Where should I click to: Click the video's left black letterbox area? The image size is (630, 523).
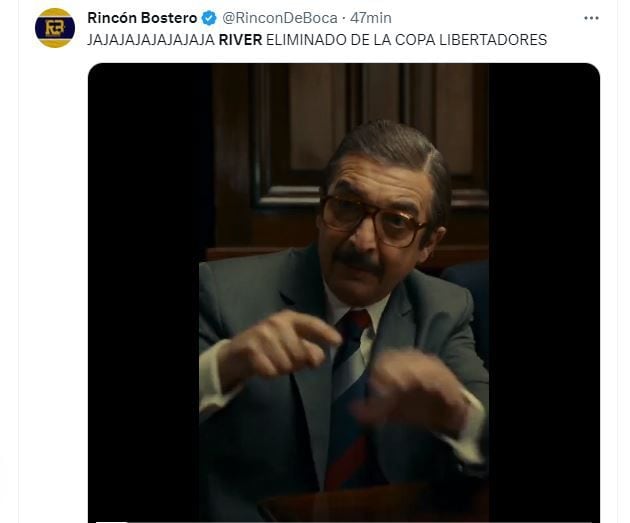[x=143, y=292]
